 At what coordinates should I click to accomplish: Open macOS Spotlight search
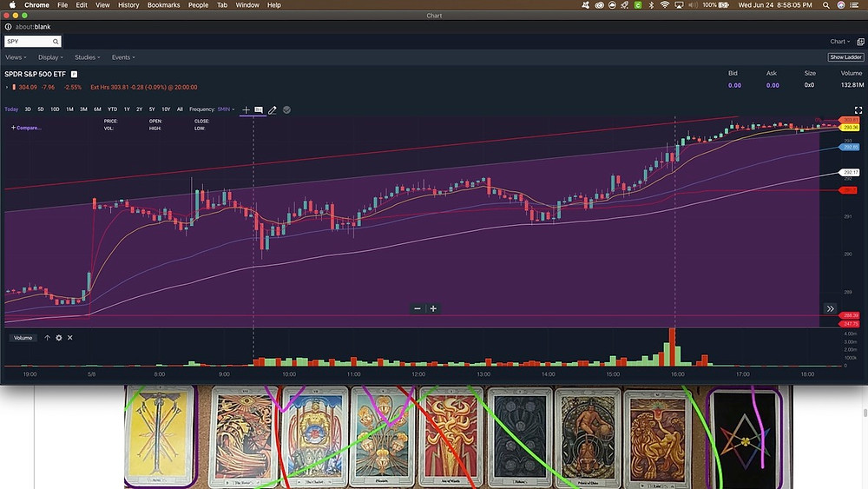click(826, 5)
